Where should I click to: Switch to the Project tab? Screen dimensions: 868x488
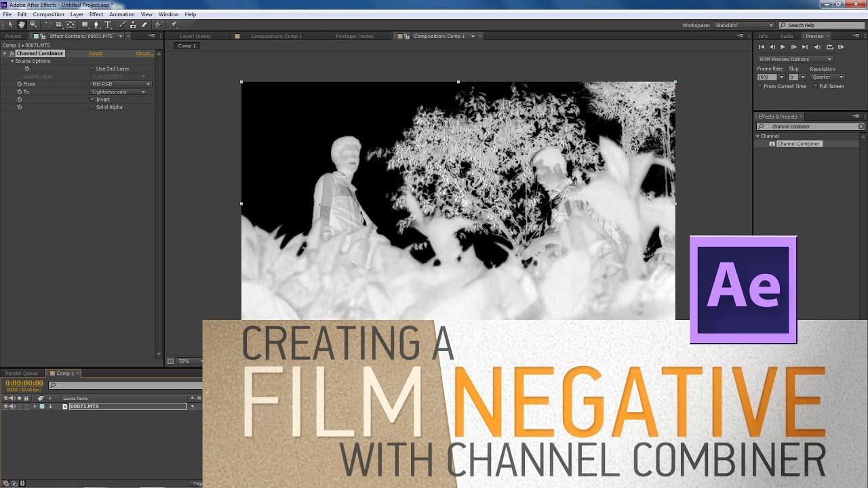point(13,36)
